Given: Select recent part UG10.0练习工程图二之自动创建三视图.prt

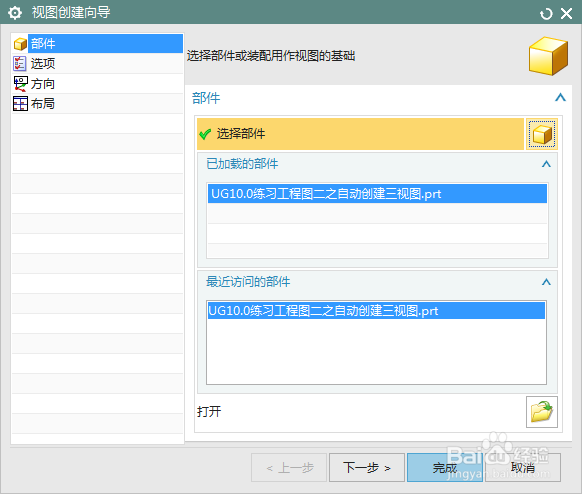Looking at the screenshot, I should [x=376, y=310].
